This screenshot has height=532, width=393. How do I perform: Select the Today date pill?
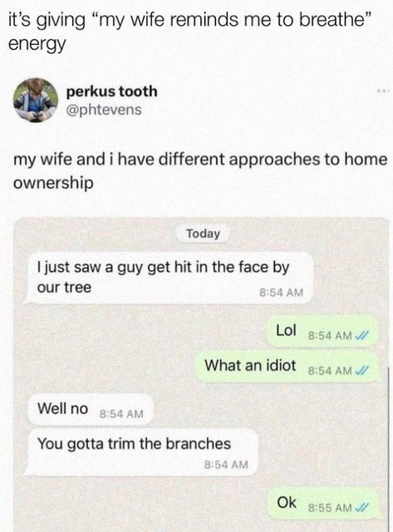click(203, 234)
